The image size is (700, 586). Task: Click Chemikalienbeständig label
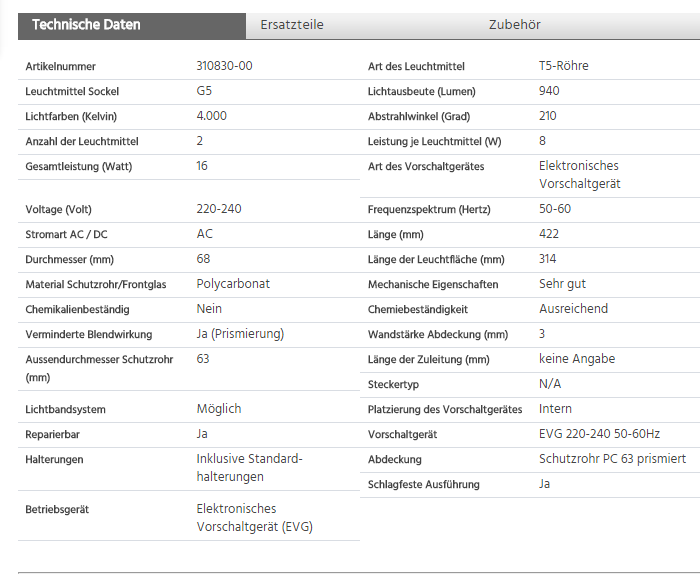click(77, 309)
